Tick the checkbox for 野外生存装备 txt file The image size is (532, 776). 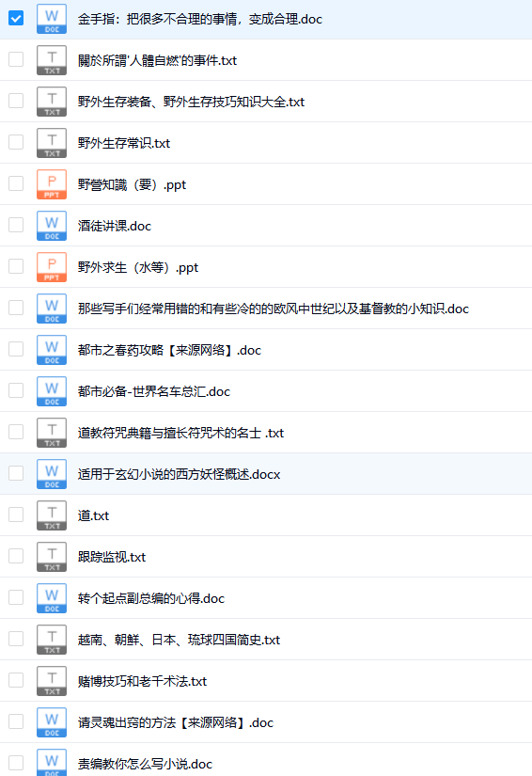coord(16,101)
